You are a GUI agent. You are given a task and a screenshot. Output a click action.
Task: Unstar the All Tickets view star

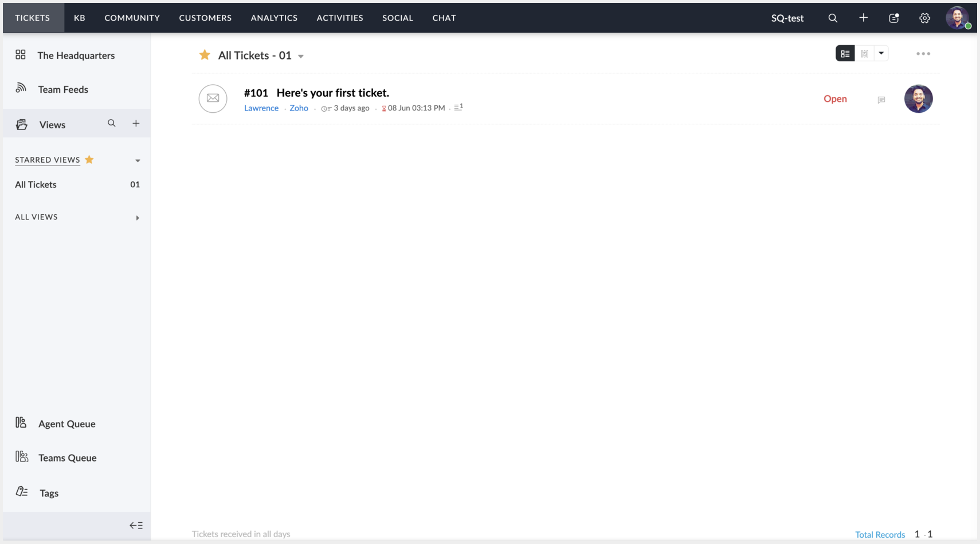[x=205, y=55]
